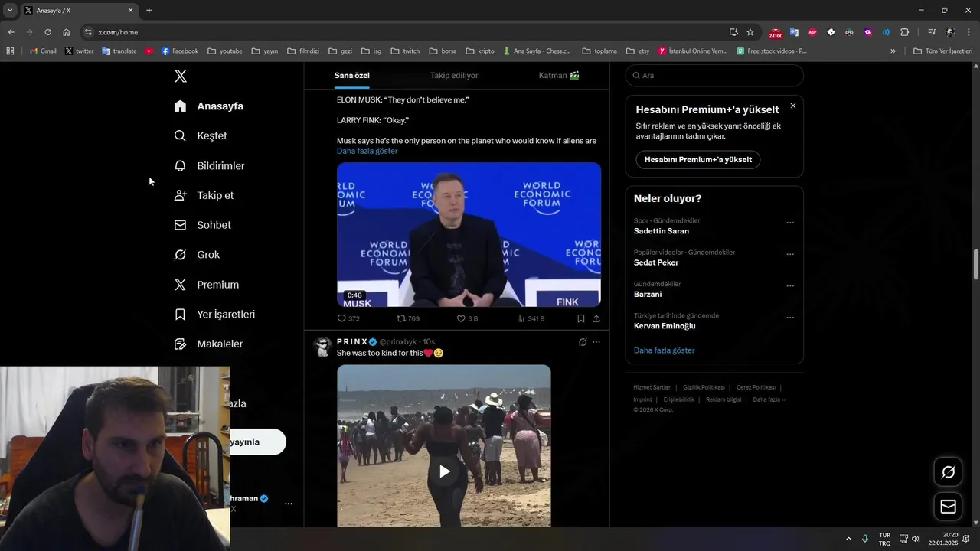The width and height of the screenshot is (980, 551).
Task: Go to Anasayfa in the sidebar
Action: (x=209, y=106)
